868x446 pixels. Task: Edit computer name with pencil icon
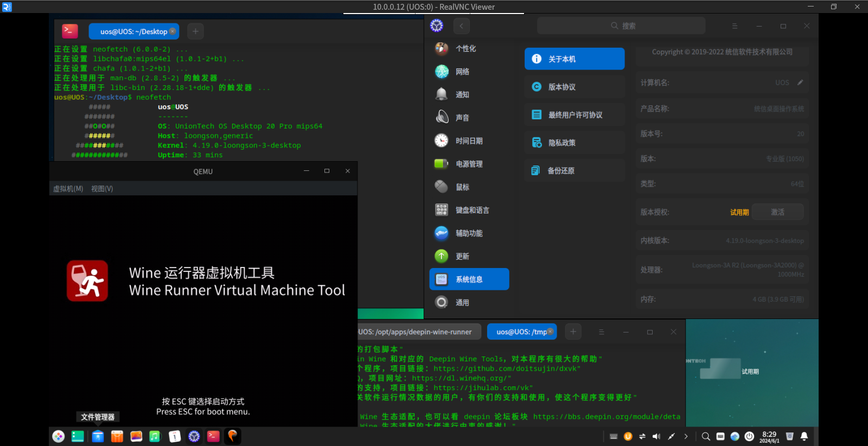point(800,82)
